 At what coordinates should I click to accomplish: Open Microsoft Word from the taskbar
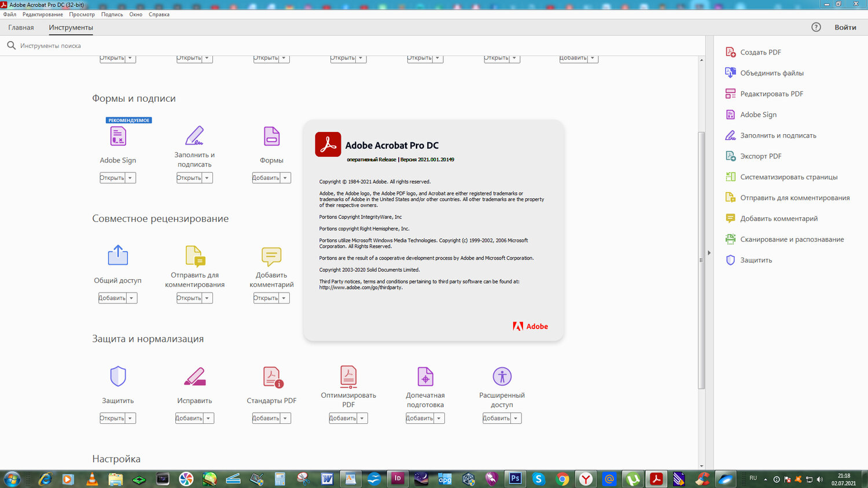click(x=327, y=479)
